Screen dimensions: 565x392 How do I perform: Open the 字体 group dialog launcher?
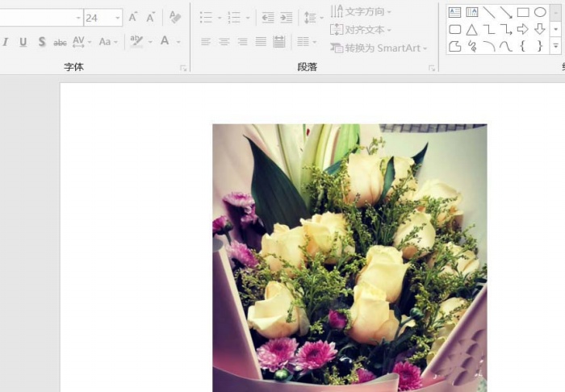coord(183,68)
